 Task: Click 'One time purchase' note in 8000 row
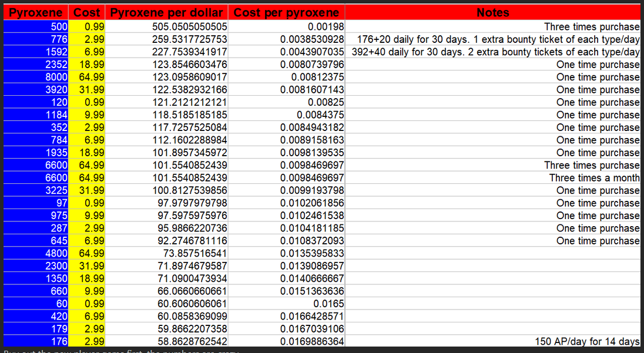pos(493,77)
